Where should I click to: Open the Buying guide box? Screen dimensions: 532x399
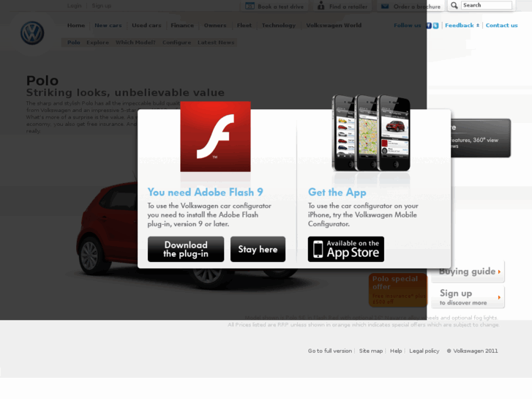pos(468,272)
